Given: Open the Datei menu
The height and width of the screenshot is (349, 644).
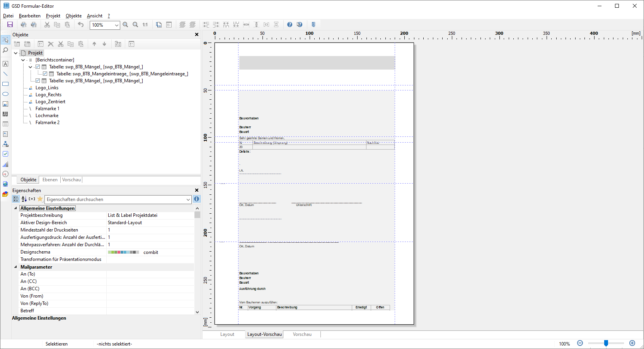Looking at the screenshot, I should [8, 16].
